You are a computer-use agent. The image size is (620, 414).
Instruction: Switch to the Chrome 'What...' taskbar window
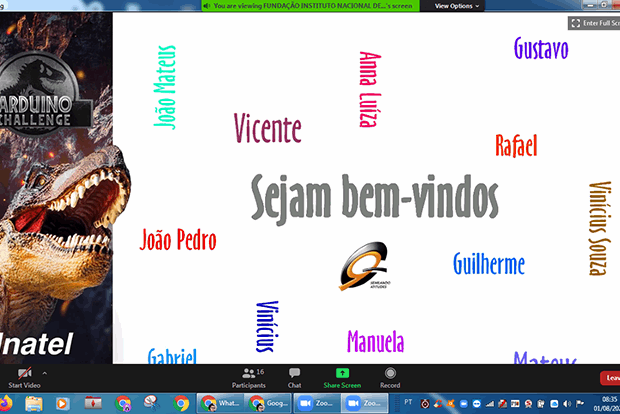click(221, 403)
